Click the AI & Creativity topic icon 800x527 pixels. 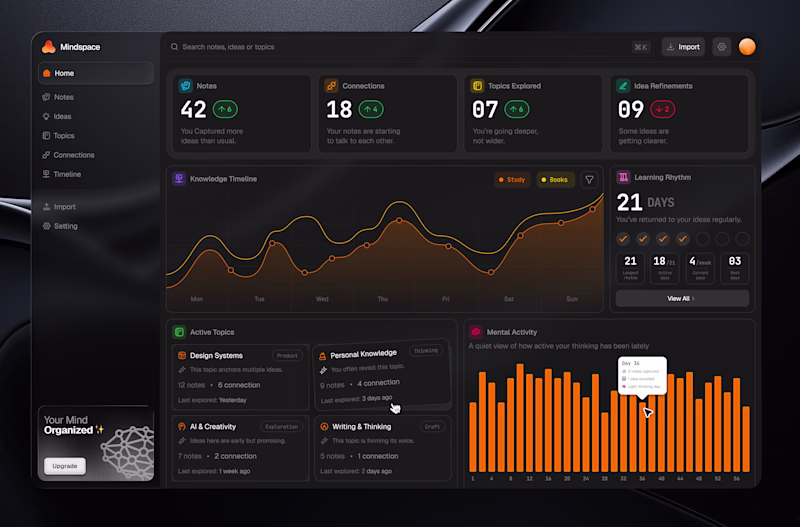[182, 426]
